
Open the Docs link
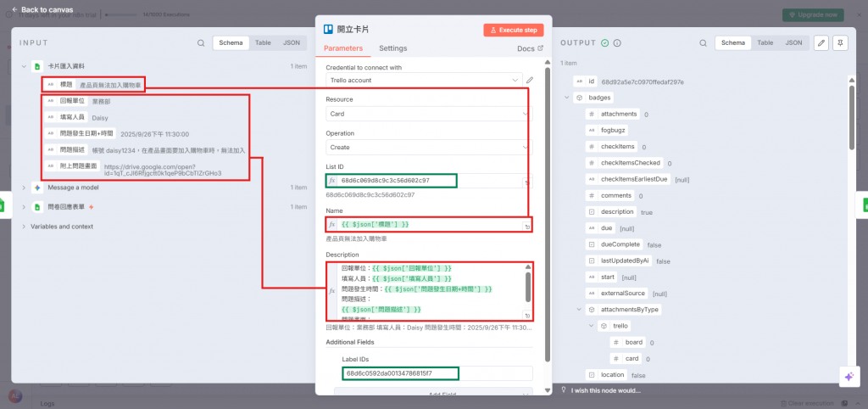coord(531,48)
